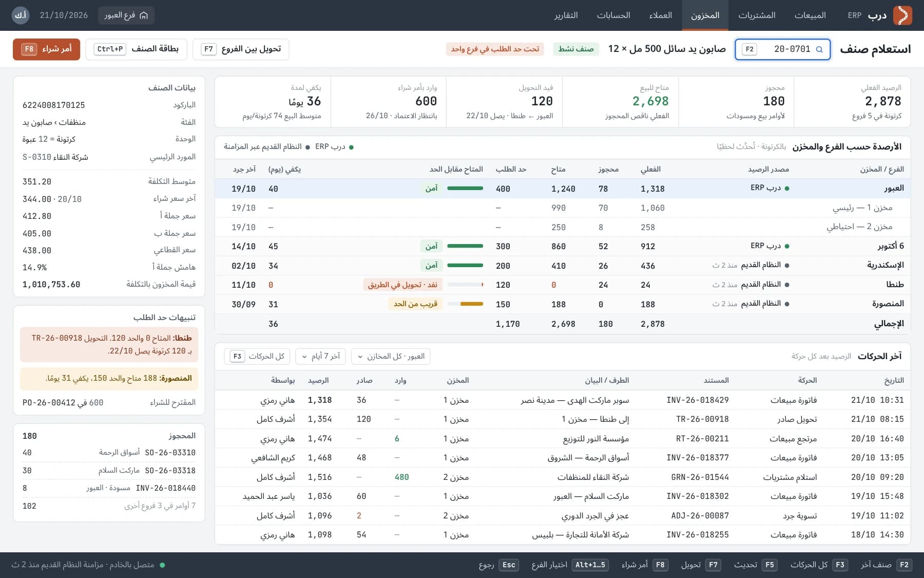Click the العبور row stock progress bar
924x578 pixels.
(465, 189)
